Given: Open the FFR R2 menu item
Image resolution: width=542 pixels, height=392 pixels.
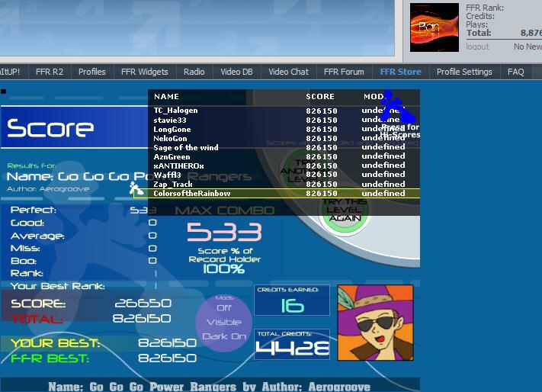Looking at the screenshot, I should coord(50,72).
